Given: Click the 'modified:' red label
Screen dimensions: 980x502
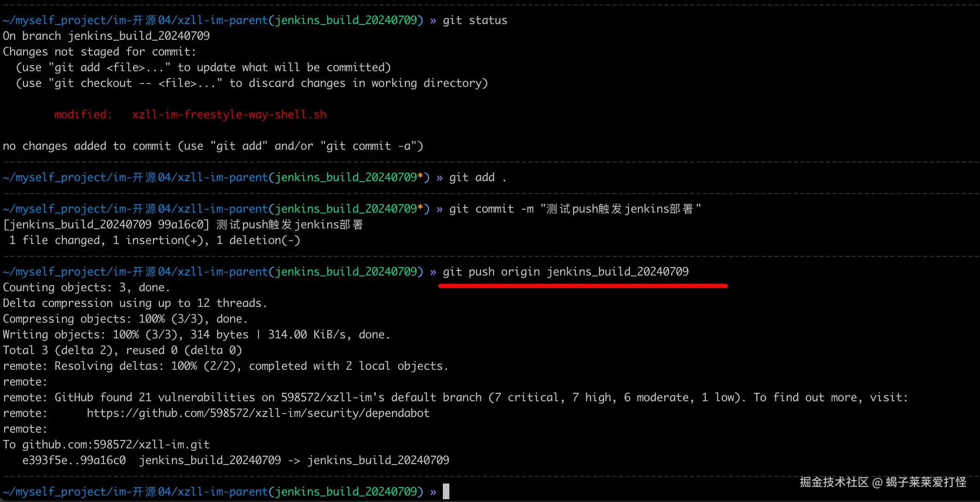Looking at the screenshot, I should (83, 115).
